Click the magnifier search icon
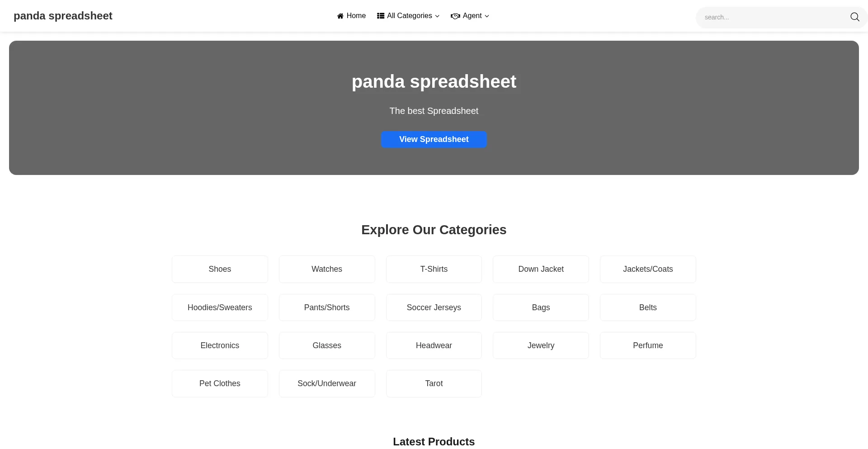The image size is (868, 449). [x=854, y=17]
